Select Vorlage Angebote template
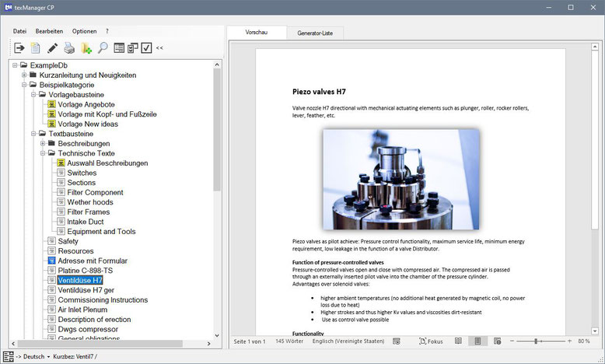605x364 pixels. (x=86, y=104)
